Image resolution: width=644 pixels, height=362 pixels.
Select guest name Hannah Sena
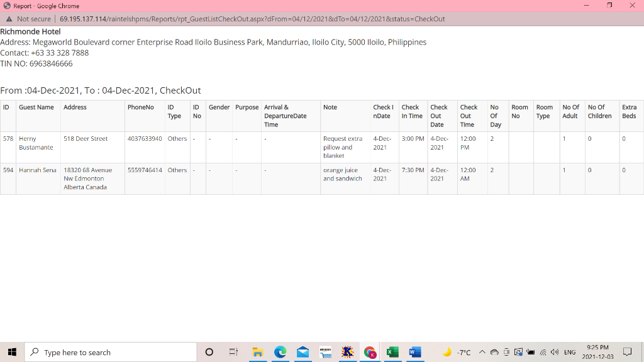(x=37, y=170)
